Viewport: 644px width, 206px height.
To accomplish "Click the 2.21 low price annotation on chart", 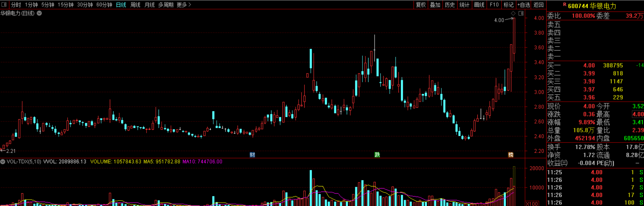I will click(11, 151).
